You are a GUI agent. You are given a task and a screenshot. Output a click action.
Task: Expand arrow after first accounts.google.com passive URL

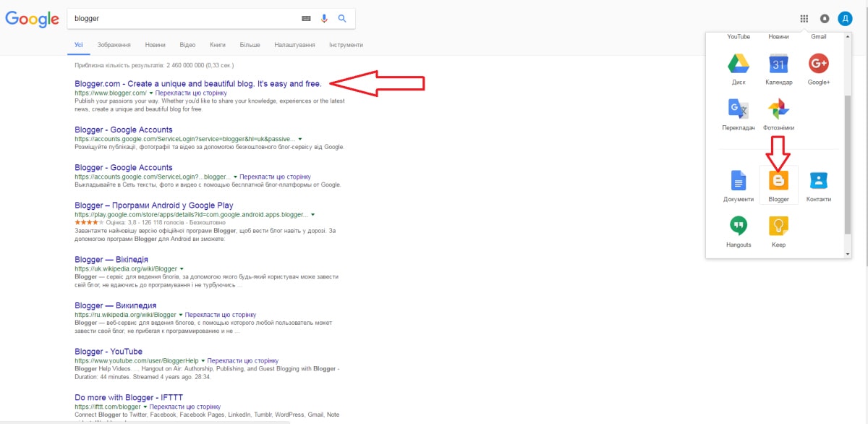(299, 139)
